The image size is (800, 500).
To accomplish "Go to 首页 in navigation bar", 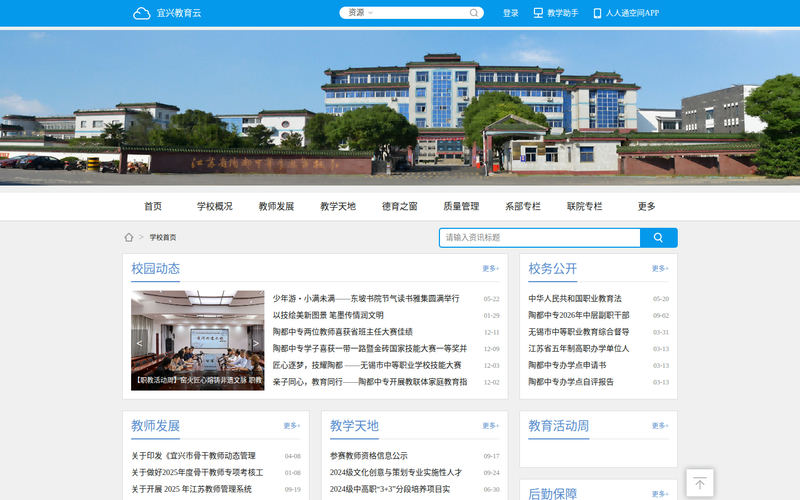I will pyautogui.click(x=153, y=206).
